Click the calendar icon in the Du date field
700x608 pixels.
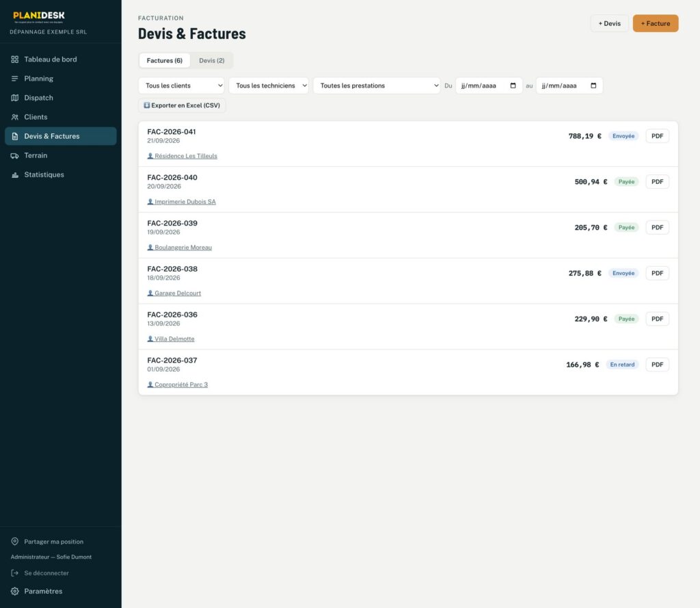513,85
